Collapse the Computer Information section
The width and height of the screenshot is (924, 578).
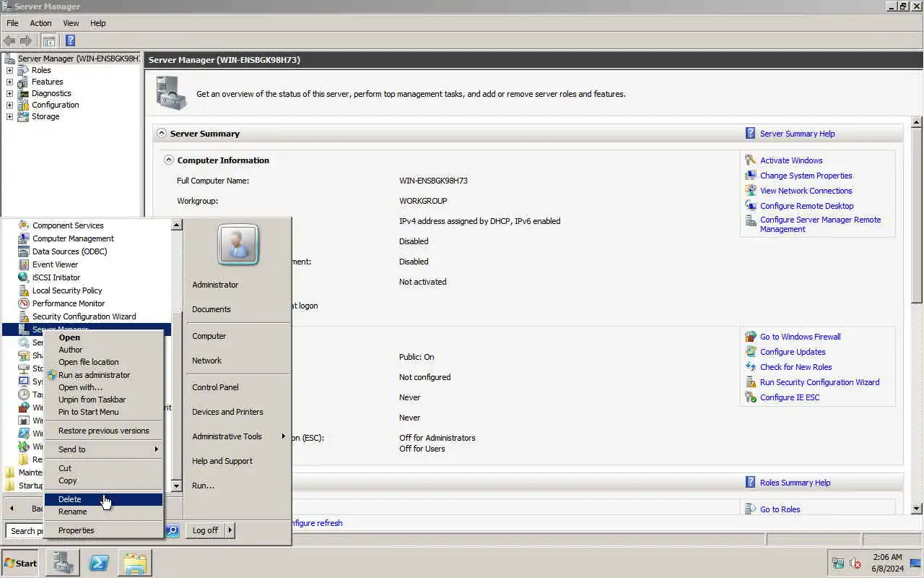(169, 160)
